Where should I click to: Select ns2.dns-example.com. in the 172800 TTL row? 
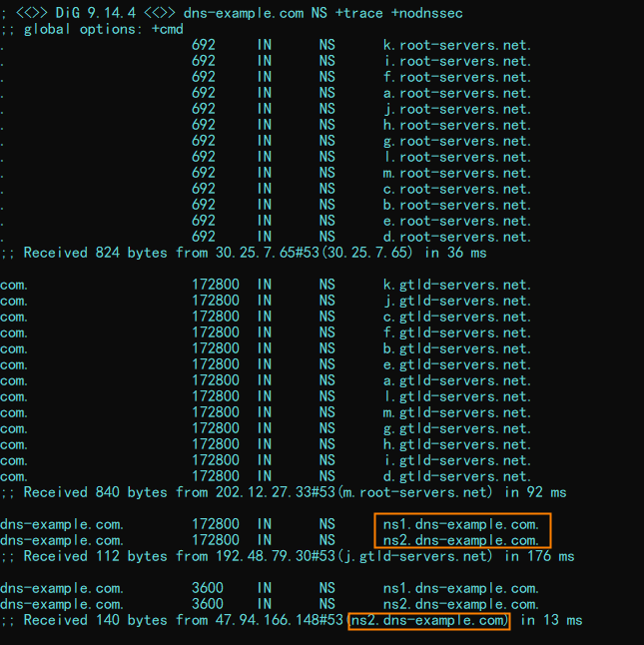tap(461, 540)
